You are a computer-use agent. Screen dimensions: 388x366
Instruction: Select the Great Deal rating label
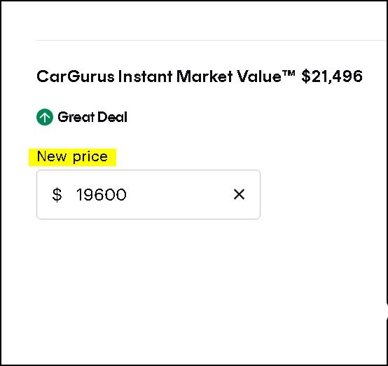coord(92,117)
